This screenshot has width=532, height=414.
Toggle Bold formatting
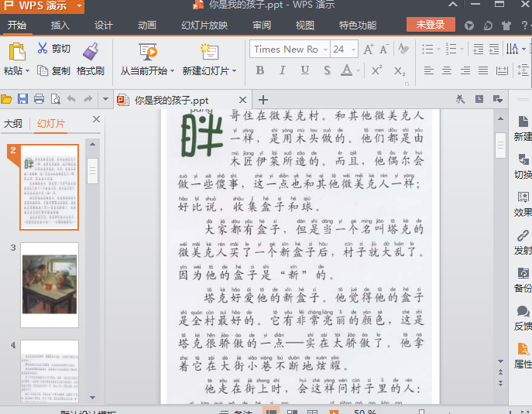point(260,70)
